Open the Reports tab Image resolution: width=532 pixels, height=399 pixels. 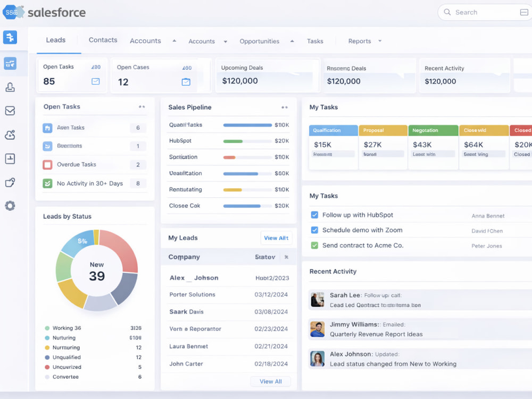[359, 41]
